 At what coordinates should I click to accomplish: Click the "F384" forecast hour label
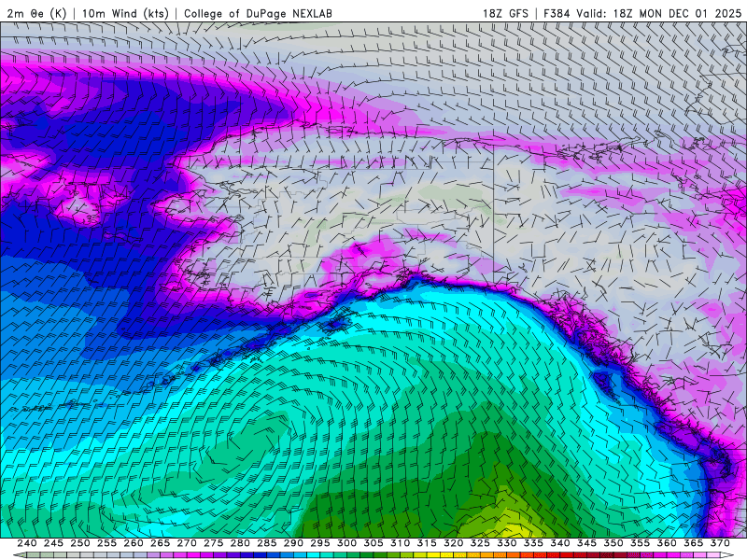point(557,13)
